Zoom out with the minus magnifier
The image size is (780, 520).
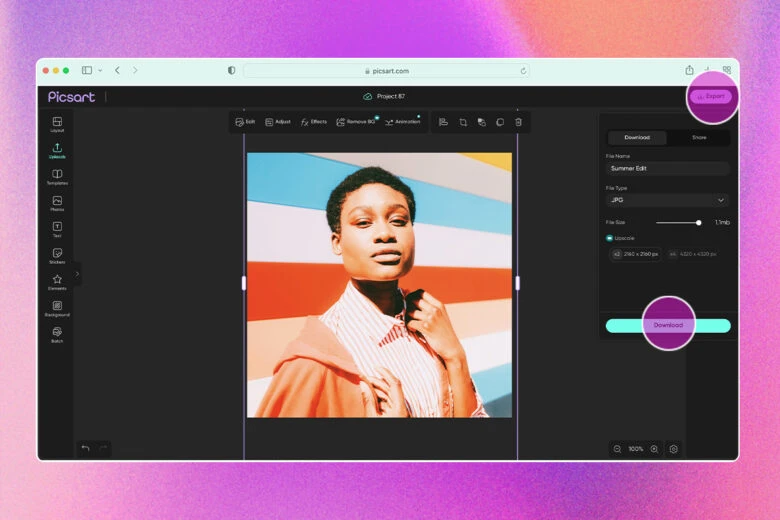tap(617, 449)
